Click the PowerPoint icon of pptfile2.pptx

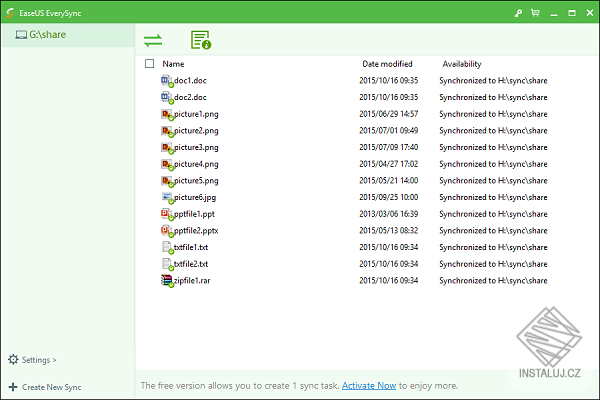167,231
